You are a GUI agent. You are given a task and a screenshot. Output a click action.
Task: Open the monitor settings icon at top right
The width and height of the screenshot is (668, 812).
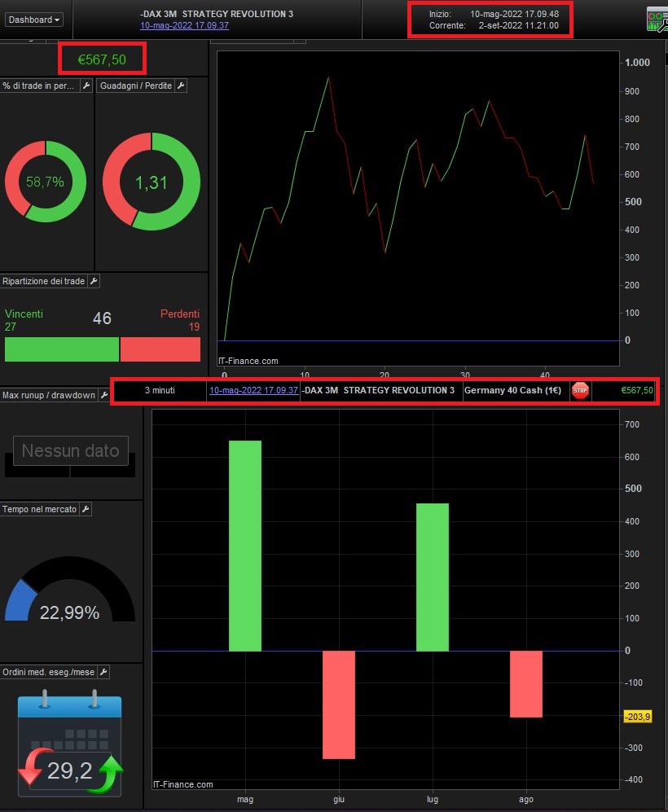point(657,20)
